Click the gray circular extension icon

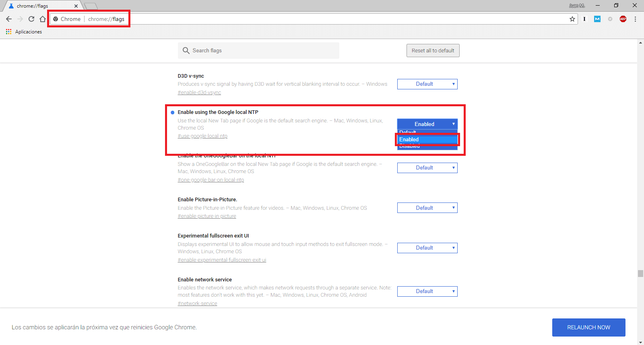click(610, 19)
